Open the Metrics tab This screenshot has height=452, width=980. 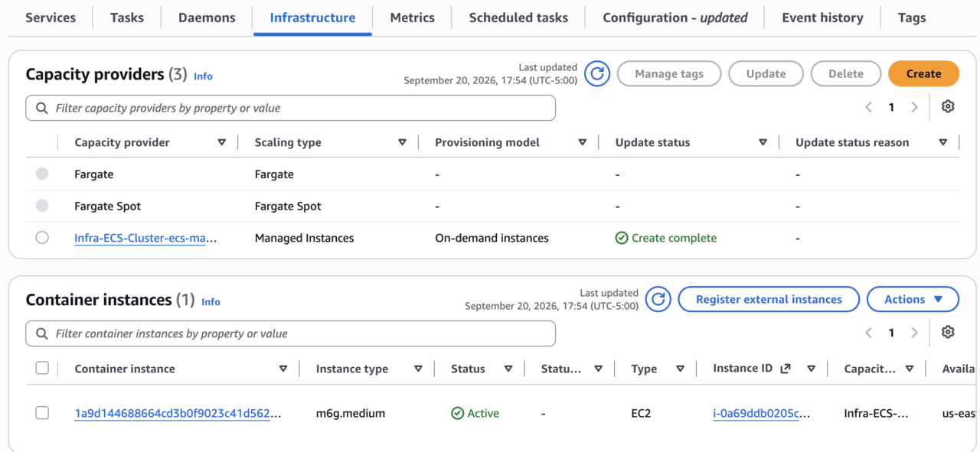pos(412,18)
